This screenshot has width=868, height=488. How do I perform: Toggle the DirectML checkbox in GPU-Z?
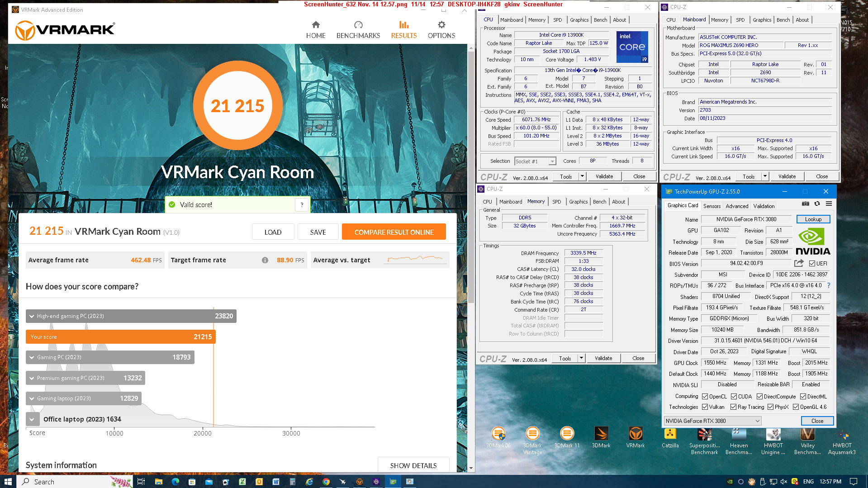803,397
